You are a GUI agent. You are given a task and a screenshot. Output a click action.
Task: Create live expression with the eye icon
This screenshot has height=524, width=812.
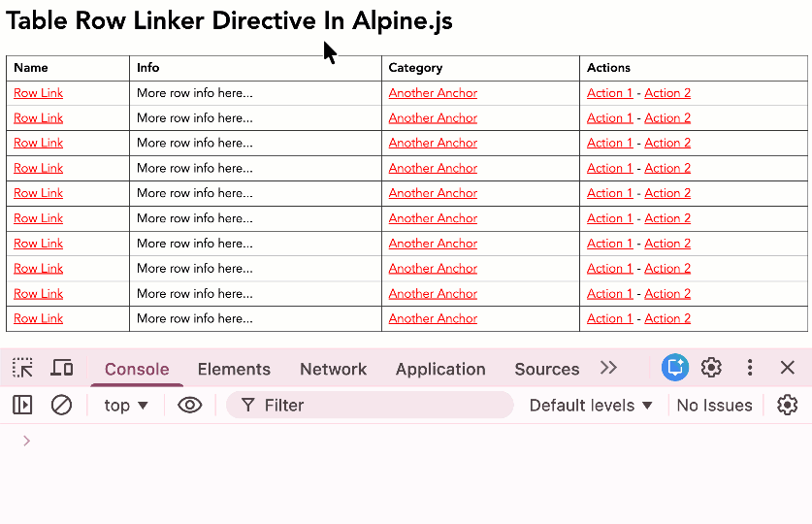click(189, 405)
